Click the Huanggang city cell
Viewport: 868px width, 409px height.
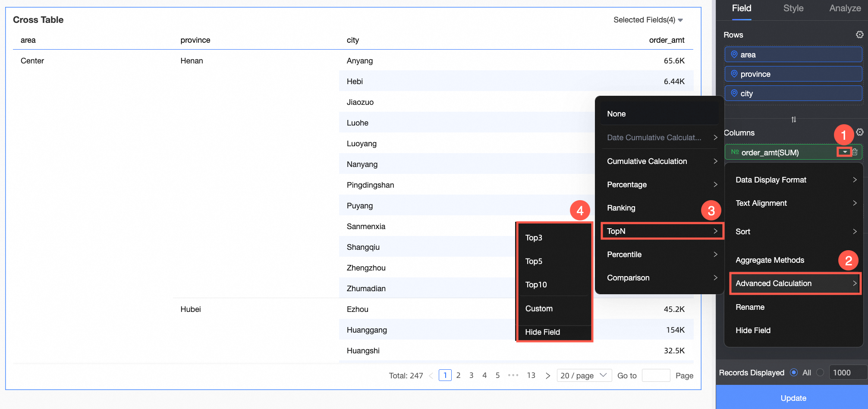click(x=367, y=330)
